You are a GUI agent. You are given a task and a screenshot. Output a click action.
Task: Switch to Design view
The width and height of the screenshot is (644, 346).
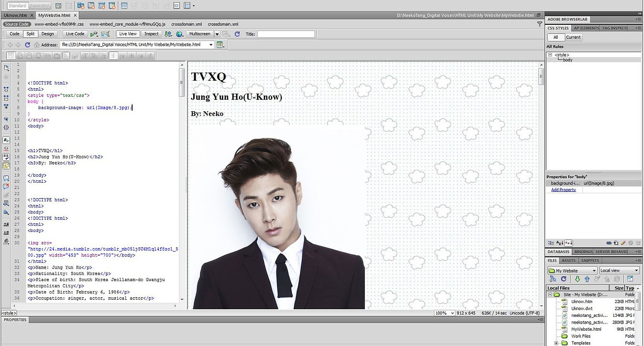[x=48, y=34]
